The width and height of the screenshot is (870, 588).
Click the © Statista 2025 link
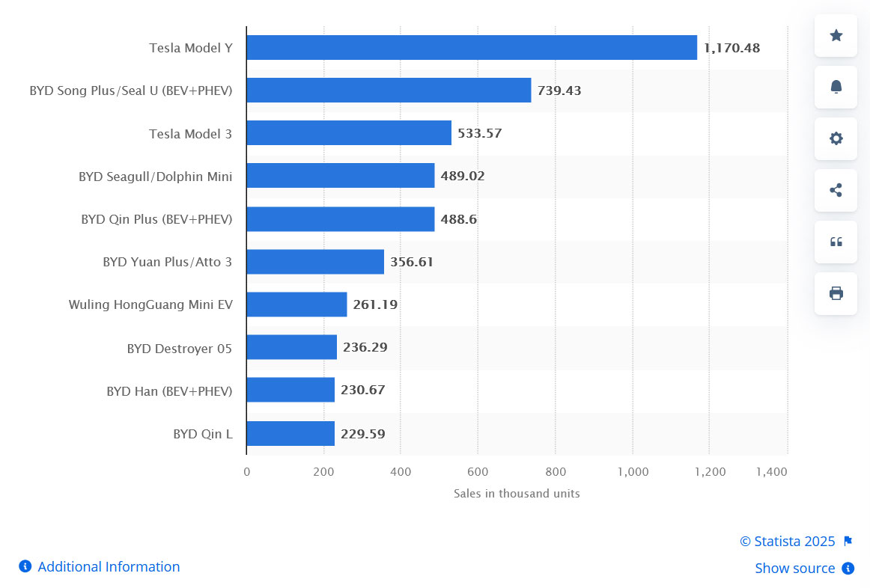[788, 542]
